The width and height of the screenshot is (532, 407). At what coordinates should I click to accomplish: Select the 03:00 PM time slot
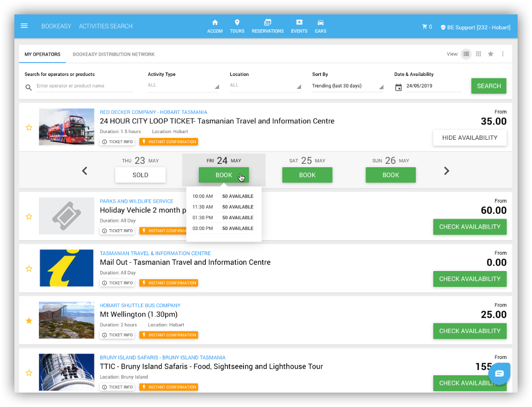[x=223, y=228]
